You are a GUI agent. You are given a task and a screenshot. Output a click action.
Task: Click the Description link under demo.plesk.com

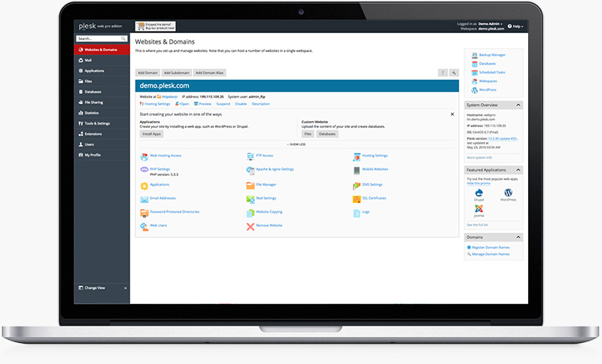[x=260, y=104]
